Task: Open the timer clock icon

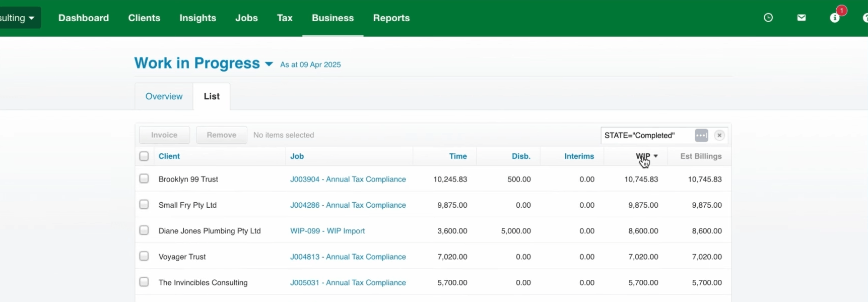Action: (x=768, y=18)
